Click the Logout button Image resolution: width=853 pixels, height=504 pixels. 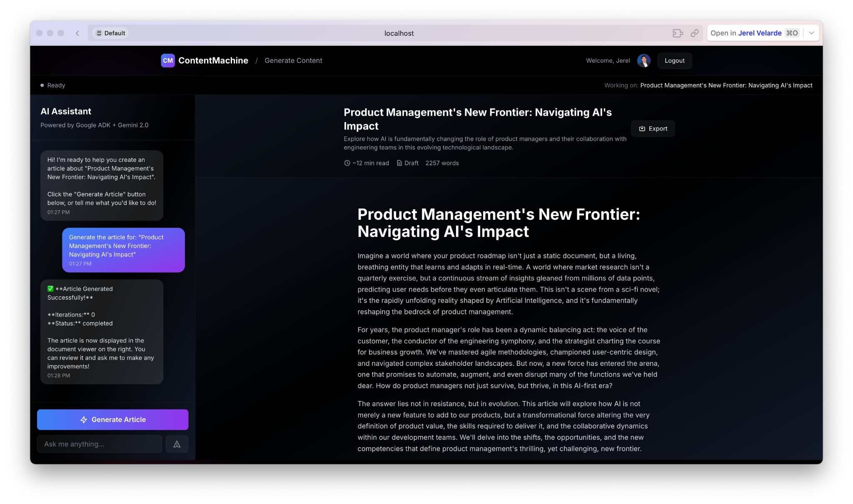point(674,61)
